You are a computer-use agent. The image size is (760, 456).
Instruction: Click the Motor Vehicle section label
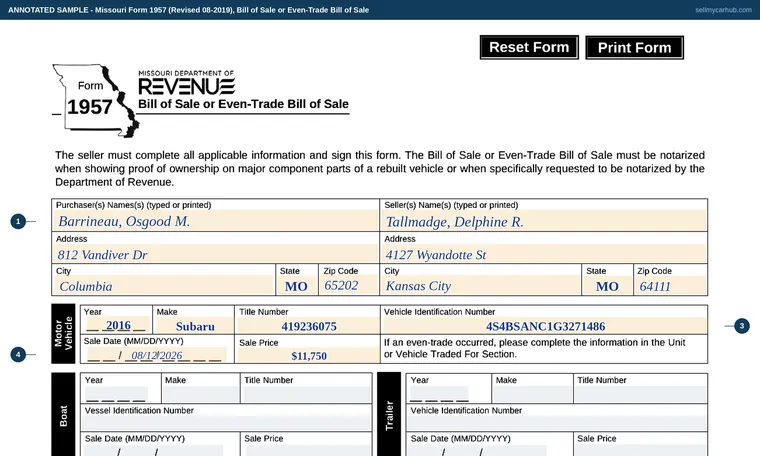[x=63, y=333]
